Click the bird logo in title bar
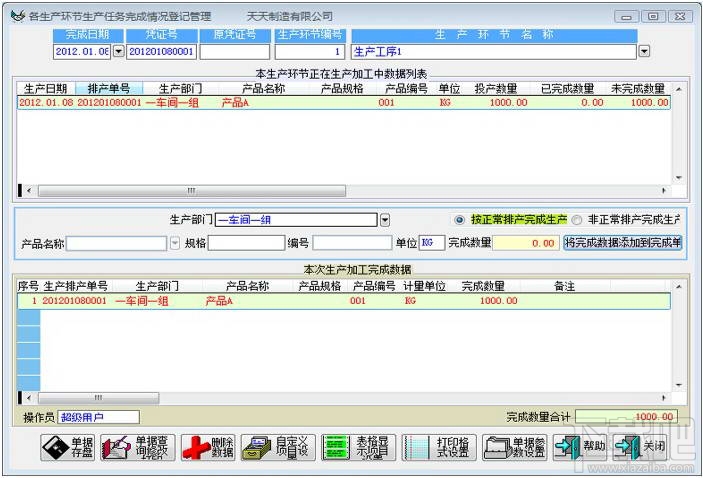Viewport: 703px width, 478px height. (x=17, y=16)
